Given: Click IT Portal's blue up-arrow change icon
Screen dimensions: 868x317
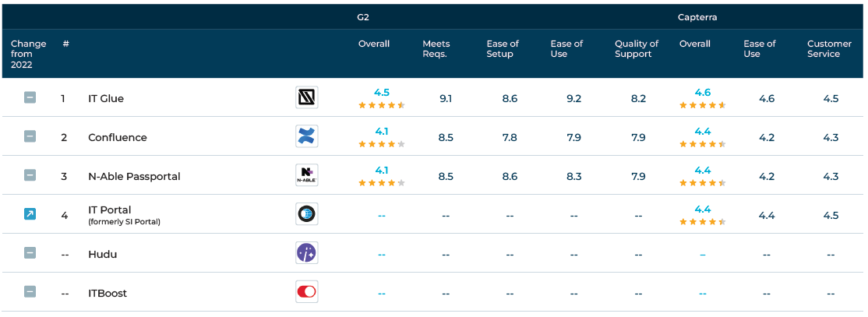Looking at the screenshot, I should [30, 214].
